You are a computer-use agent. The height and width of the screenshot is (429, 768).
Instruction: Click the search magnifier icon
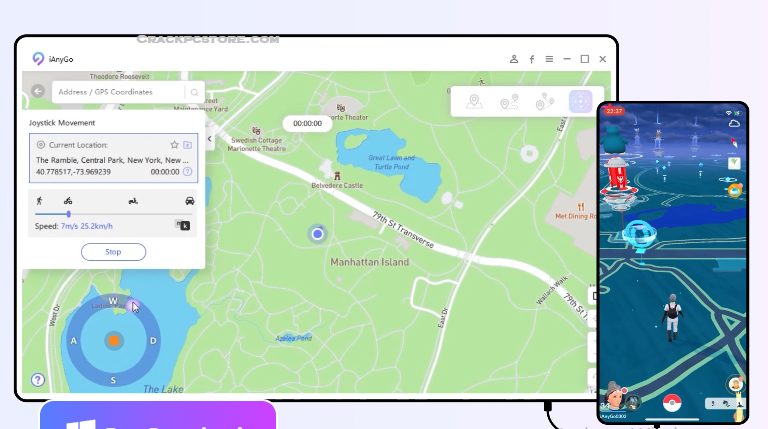pos(195,92)
